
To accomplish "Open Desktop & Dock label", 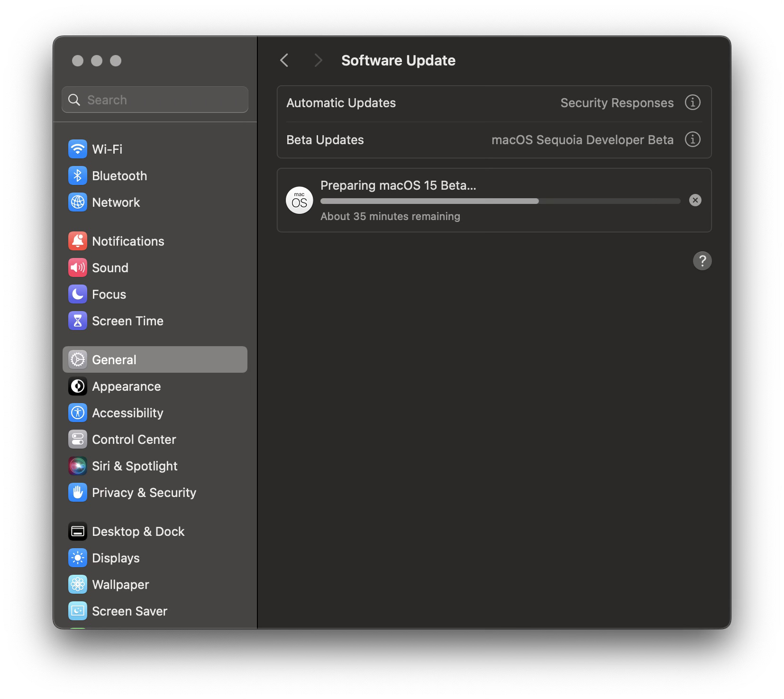I will tap(138, 532).
